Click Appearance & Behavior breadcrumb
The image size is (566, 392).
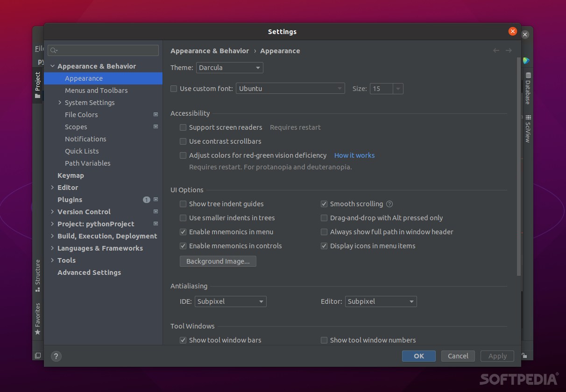[210, 51]
